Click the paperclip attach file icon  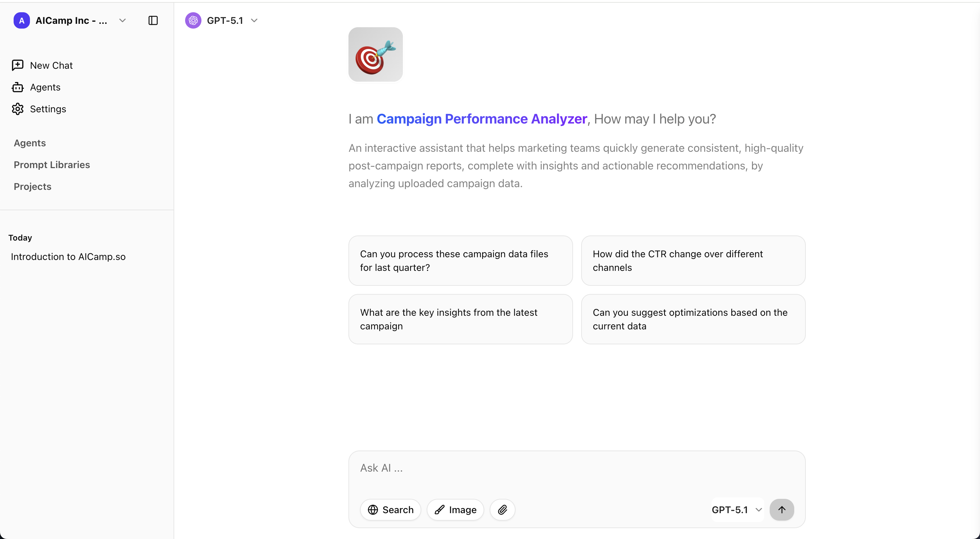click(x=502, y=510)
